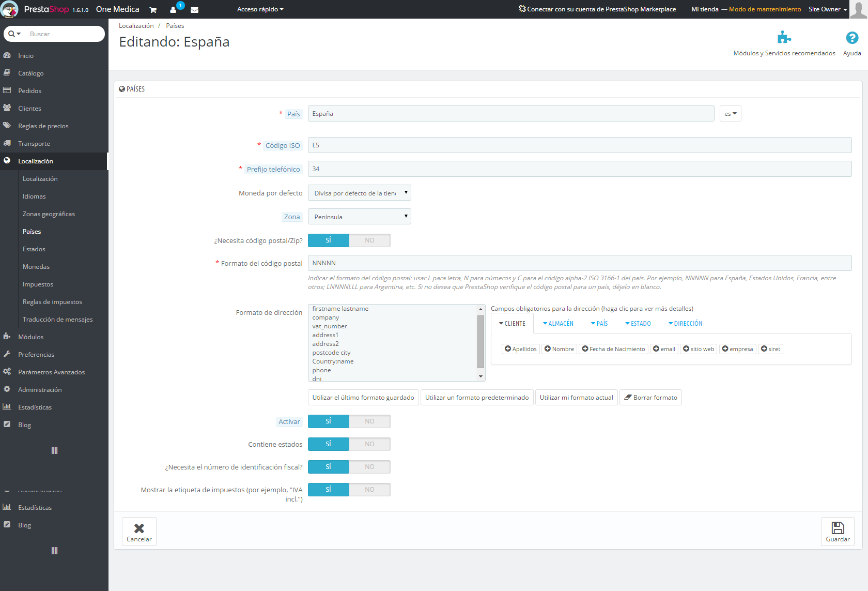Set postal code requirement to NO
This screenshot has width=868, height=591.
[x=369, y=240]
